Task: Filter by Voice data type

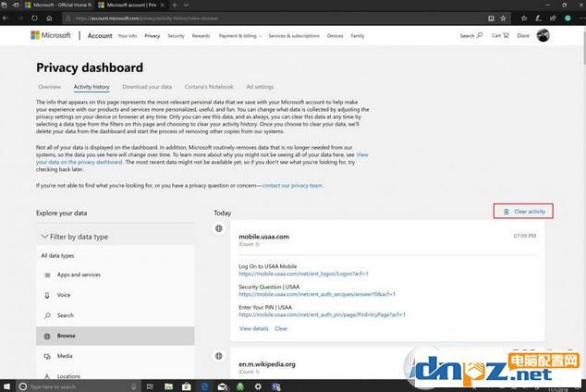Action: 116,295
